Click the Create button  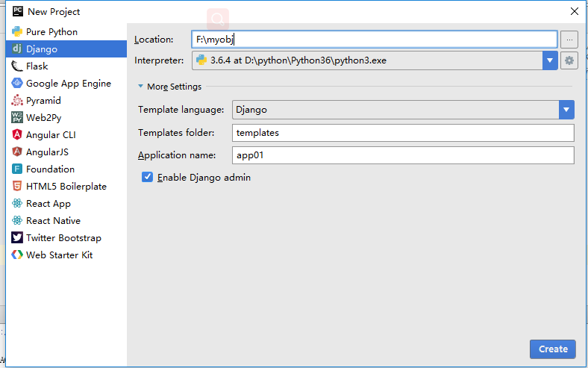pos(553,349)
